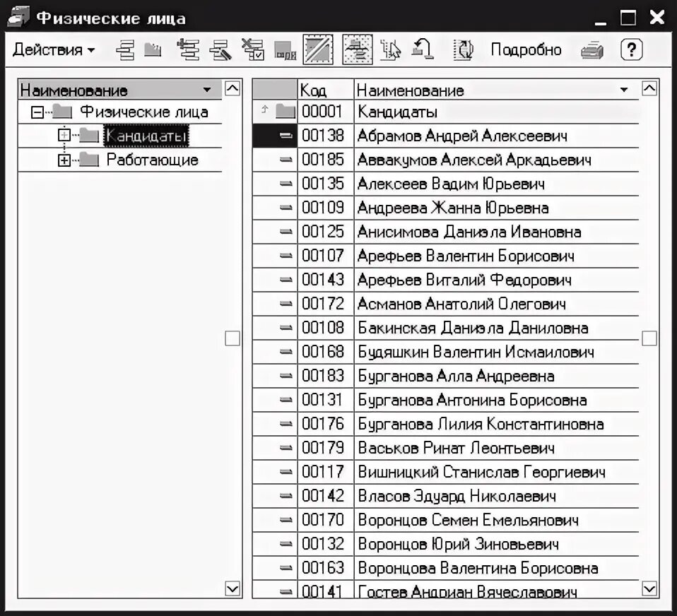Click the Set deletion mark toolbar icon
Screen dimensions: 677x616
pos(252,50)
